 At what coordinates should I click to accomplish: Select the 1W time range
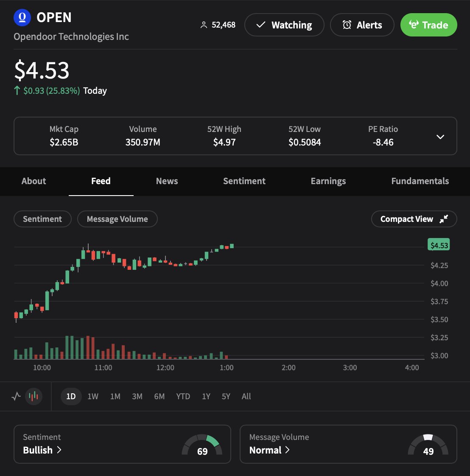point(93,396)
